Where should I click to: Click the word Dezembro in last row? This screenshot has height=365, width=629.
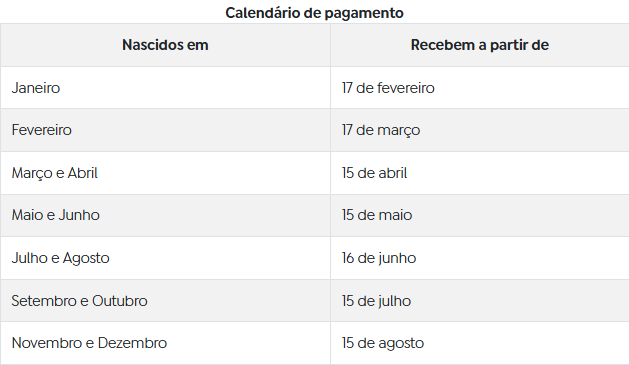pyautogui.click(x=132, y=343)
